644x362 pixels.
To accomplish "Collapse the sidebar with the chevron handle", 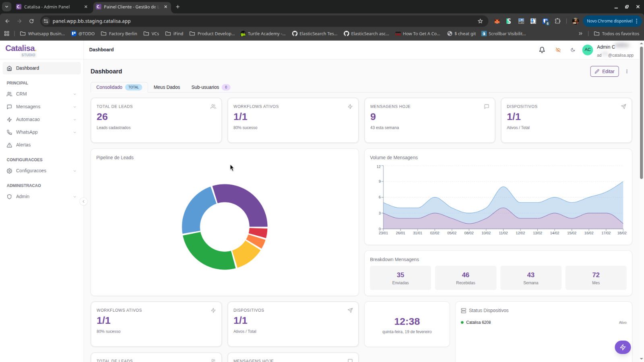I will (x=84, y=201).
